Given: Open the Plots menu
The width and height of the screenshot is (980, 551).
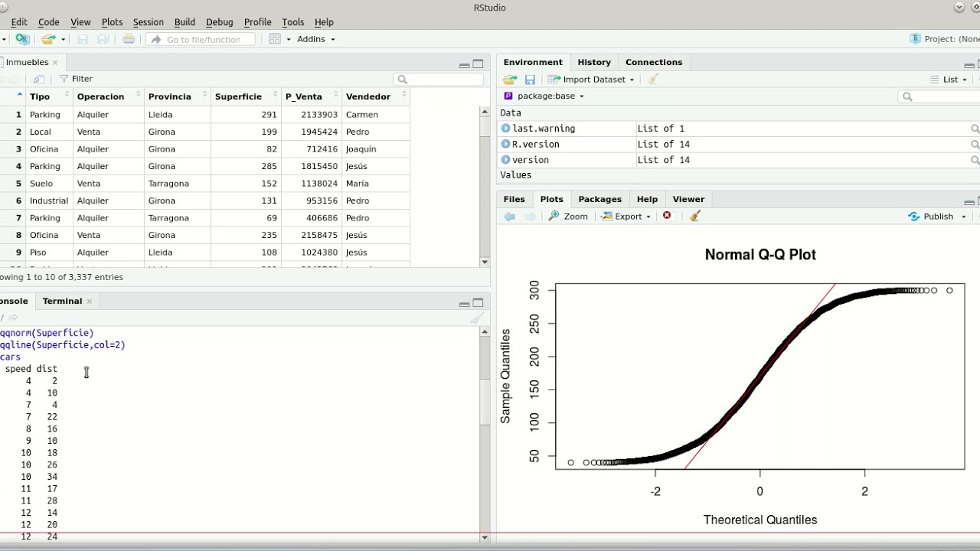Looking at the screenshot, I should coord(112,22).
